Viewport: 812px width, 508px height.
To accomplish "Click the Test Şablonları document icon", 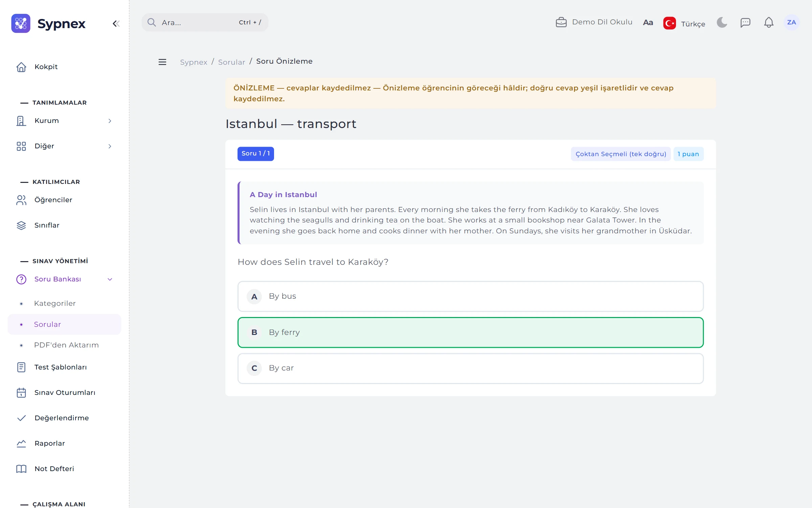I will click(21, 367).
